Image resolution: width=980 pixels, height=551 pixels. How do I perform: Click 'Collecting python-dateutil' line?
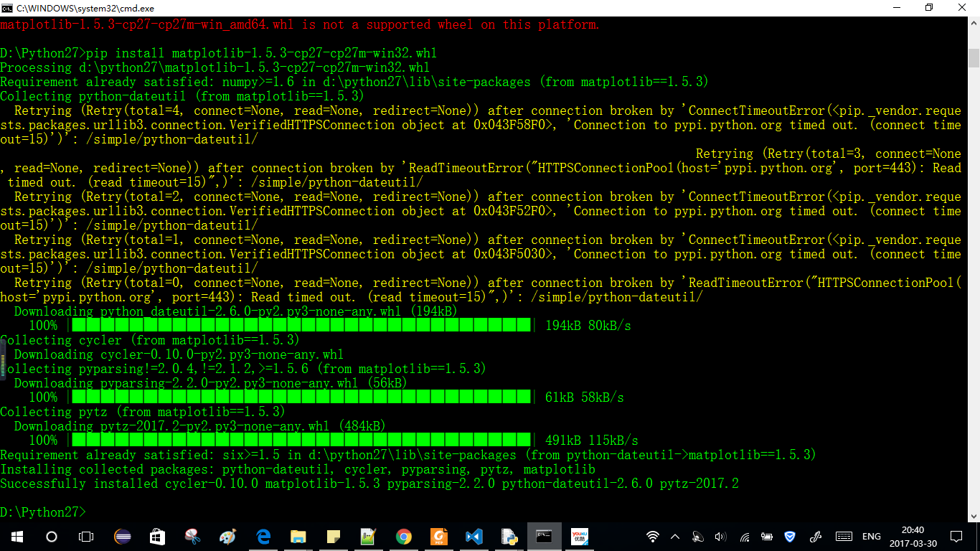click(x=182, y=96)
